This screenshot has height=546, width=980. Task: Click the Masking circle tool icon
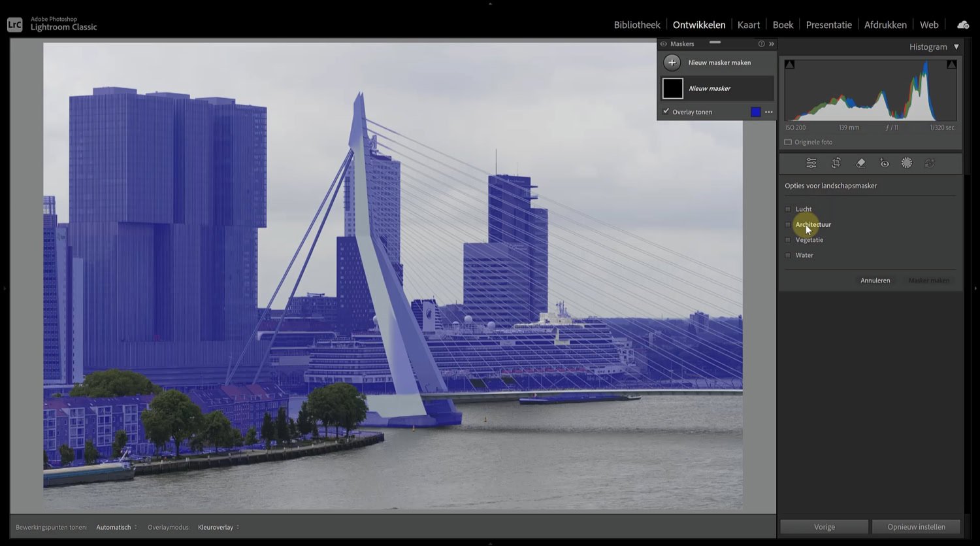pyautogui.click(x=907, y=163)
